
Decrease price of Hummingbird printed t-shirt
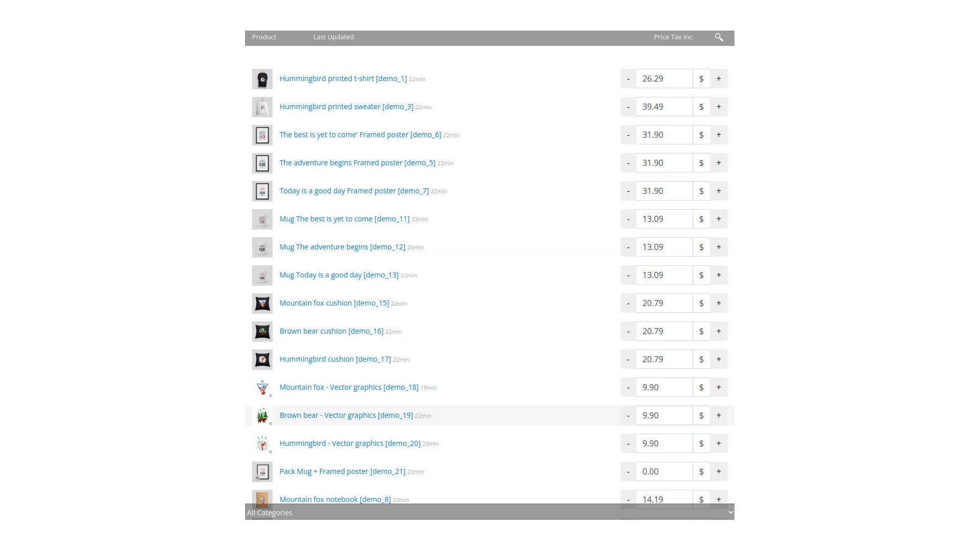pos(628,79)
